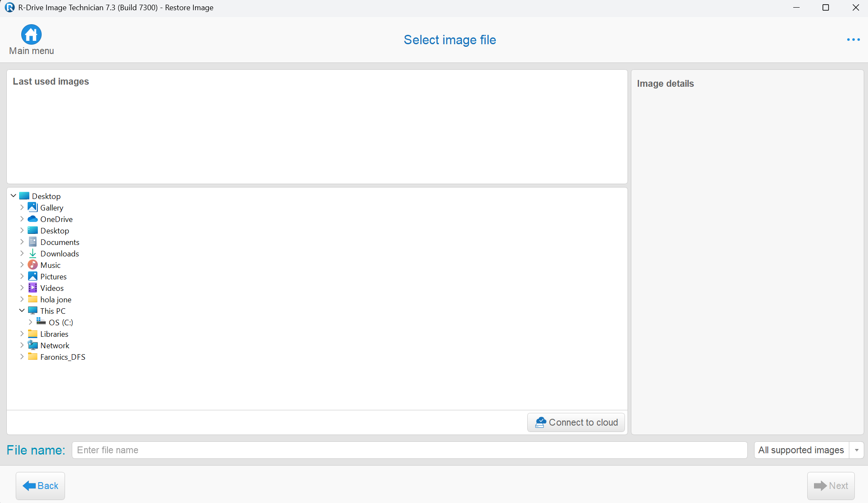
Task: Click the Downloads arrow icon
Action: (x=33, y=253)
